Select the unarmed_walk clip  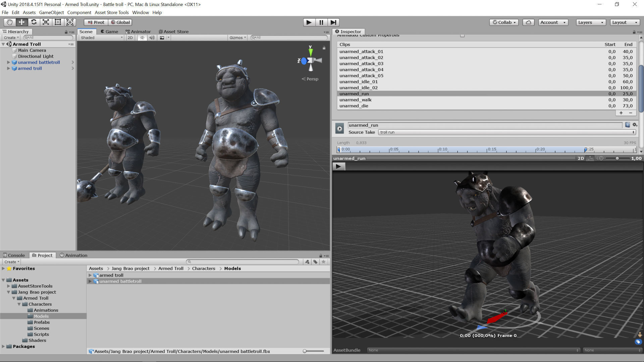(486, 100)
